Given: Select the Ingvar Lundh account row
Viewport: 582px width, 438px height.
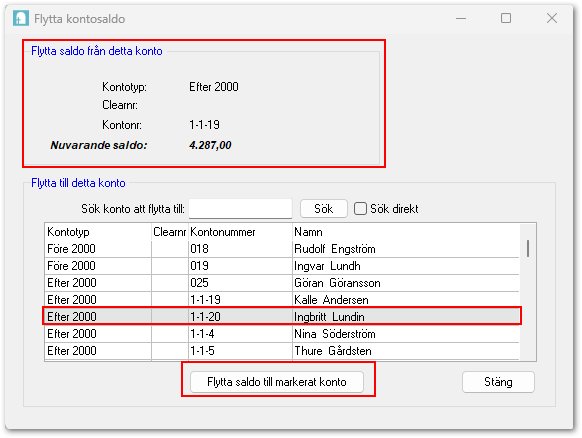Looking at the screenshot, I should [x=282, y=266].
